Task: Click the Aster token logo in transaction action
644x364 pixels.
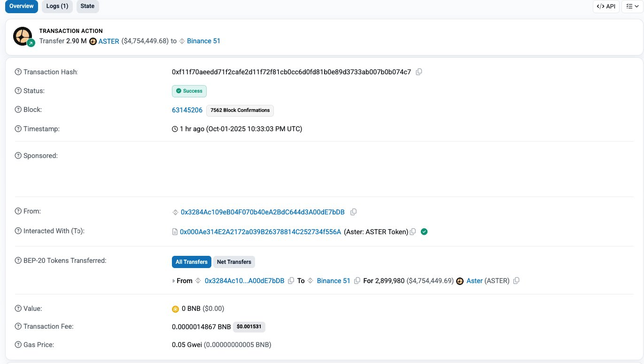Action: coord(92,41)
